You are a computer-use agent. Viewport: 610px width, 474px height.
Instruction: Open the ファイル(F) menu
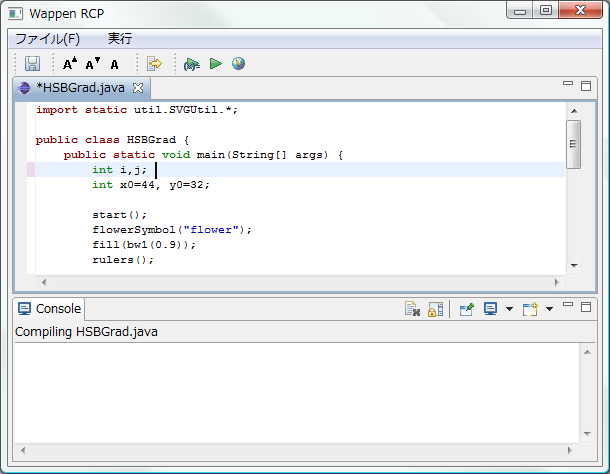point(47,39)
